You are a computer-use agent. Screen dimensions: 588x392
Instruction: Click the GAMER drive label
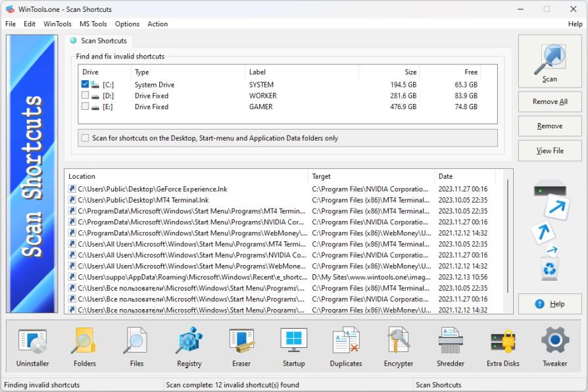coord(261,107)
